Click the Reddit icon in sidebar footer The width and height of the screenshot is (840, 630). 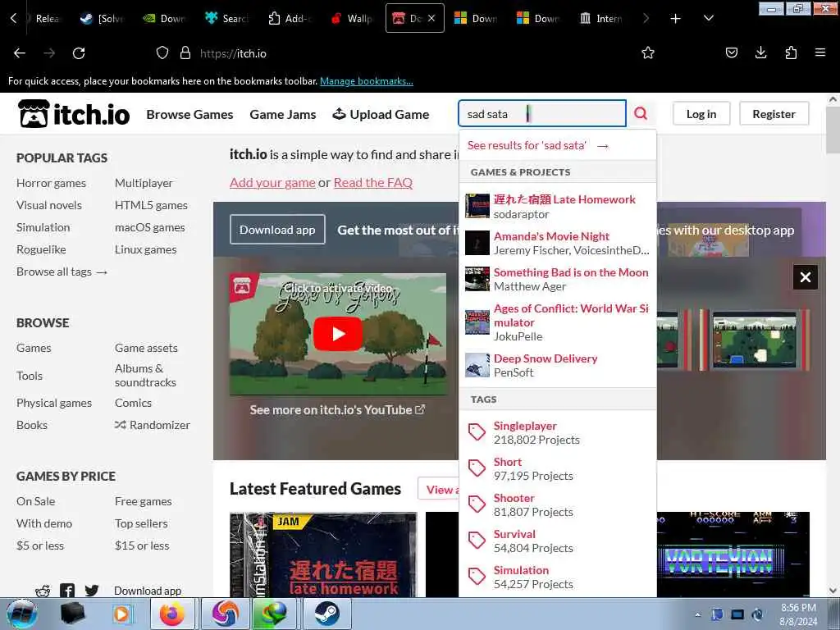click(43, 591)
